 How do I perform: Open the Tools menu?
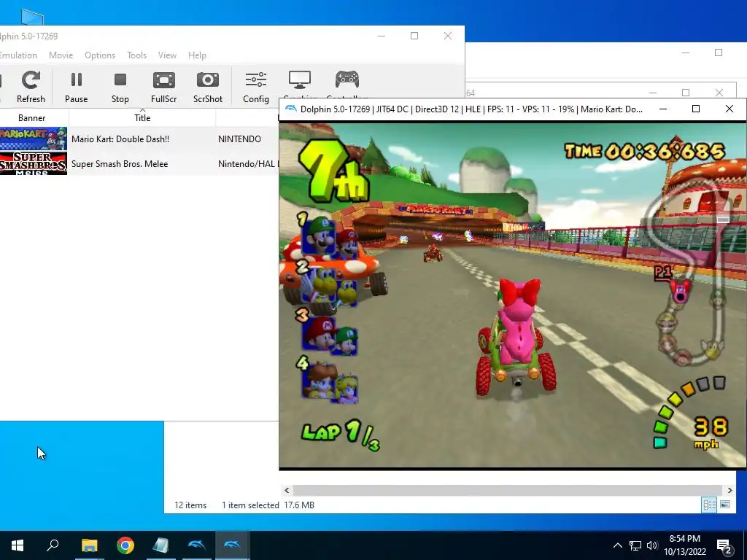136,55
